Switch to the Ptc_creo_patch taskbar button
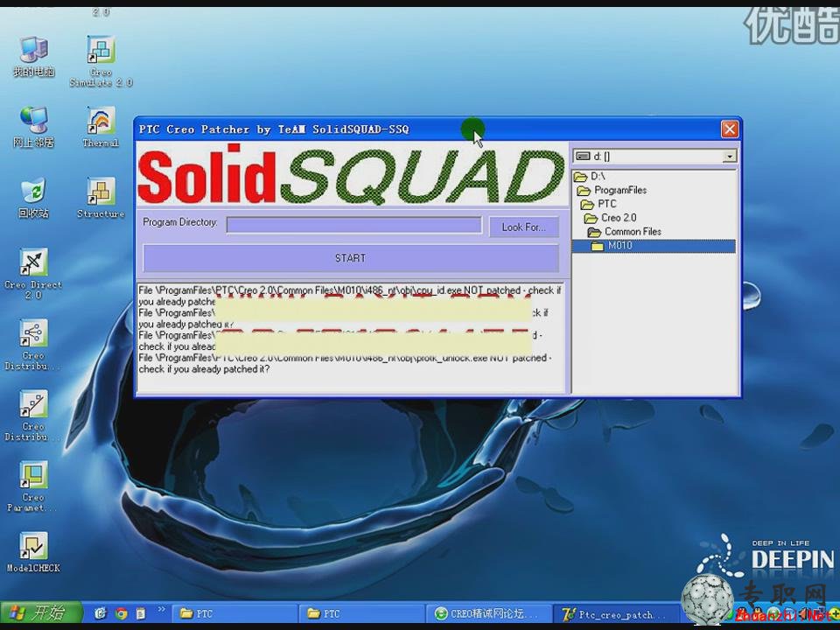The height and width of the screenshot is (630, 840). 616,614
